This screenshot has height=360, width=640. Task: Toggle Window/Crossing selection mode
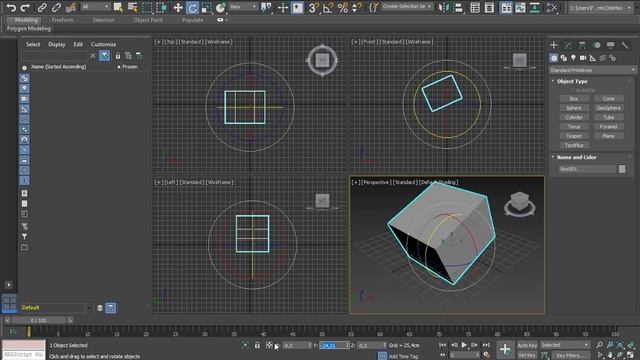(x=162, y=7)
